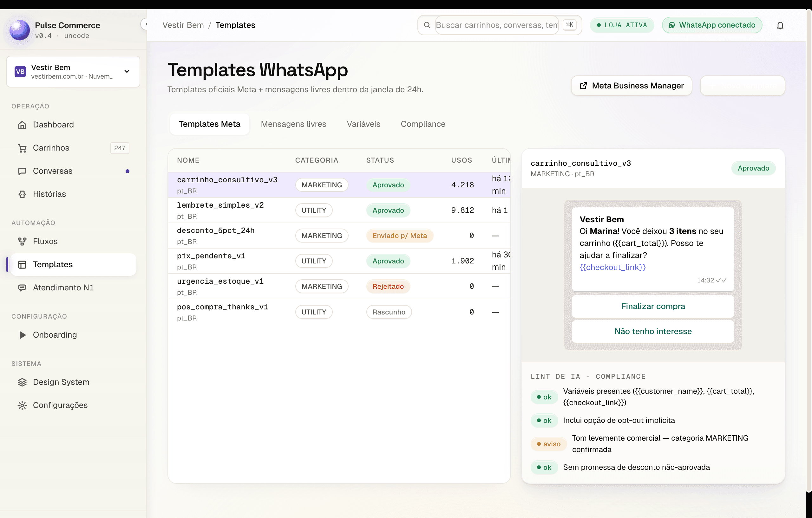
Task: Click the Aprovado badge in the preview header
Action: click(x=753, y=168)
